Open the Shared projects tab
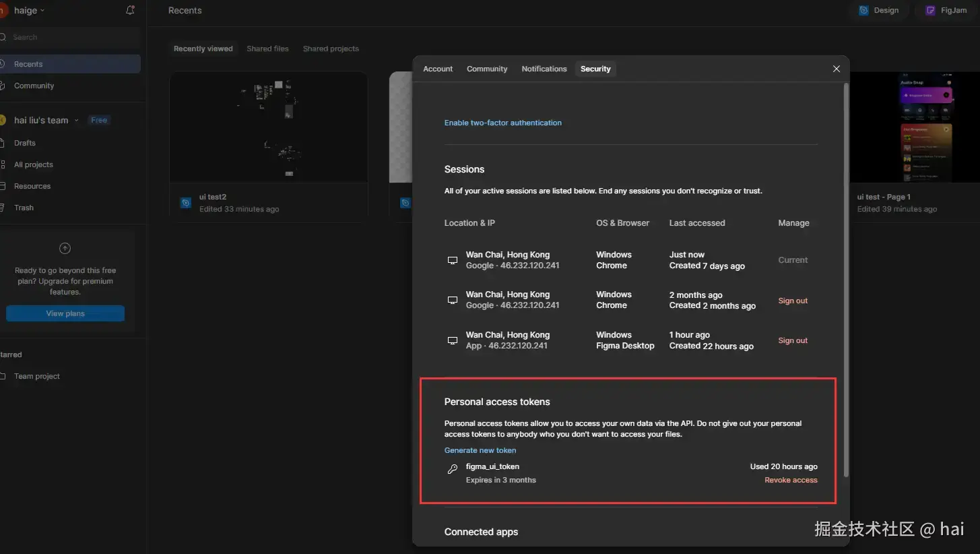This screenshot has height=554, width=980. point(331,49)
